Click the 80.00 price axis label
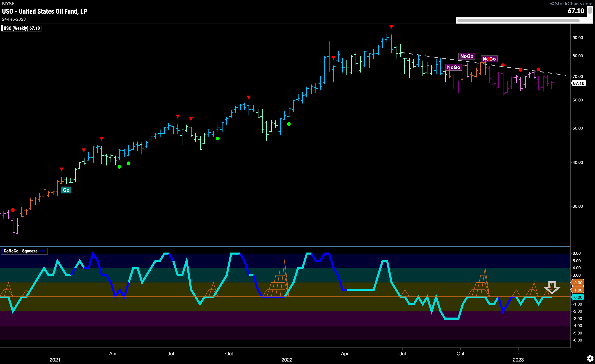Viewport: 595px width, 364px height. [x=578, y=56]
